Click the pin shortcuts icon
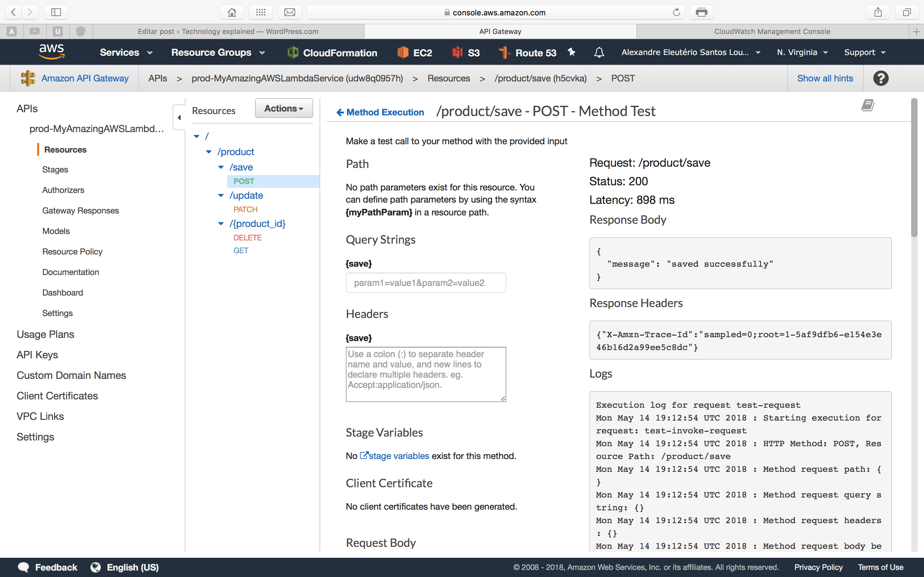The width and height of the screenshot is (924, 577). 571,52
